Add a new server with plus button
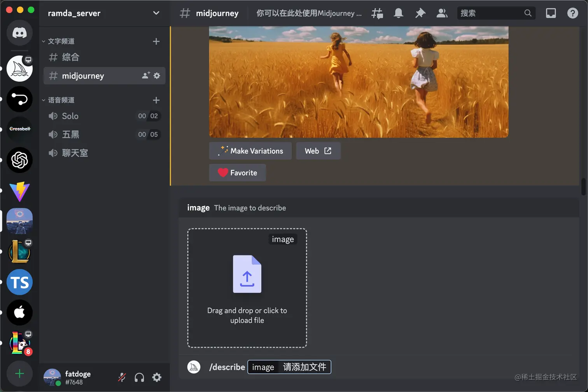This screenshot has height=392, width=588. pos(19,374)
